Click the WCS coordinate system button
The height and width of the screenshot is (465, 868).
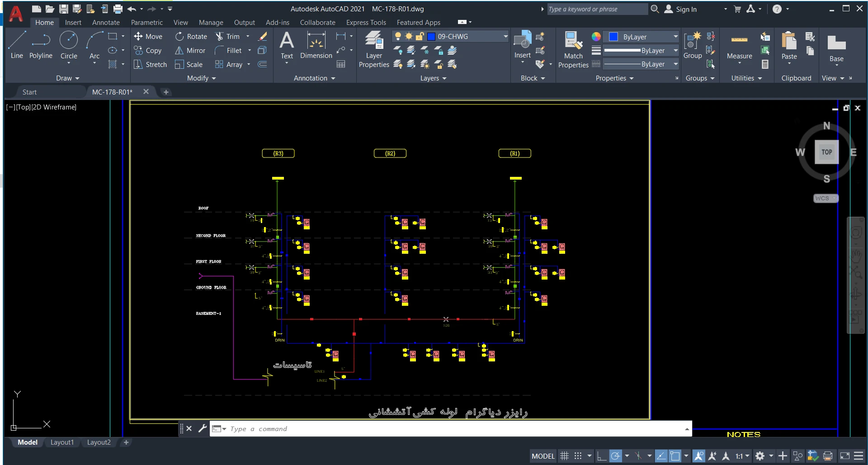point(825,198)
